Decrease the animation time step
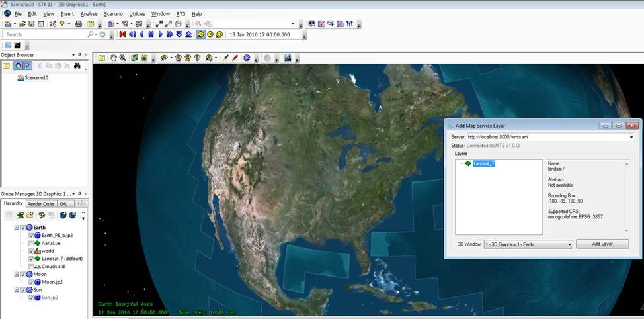 (179, 34)
